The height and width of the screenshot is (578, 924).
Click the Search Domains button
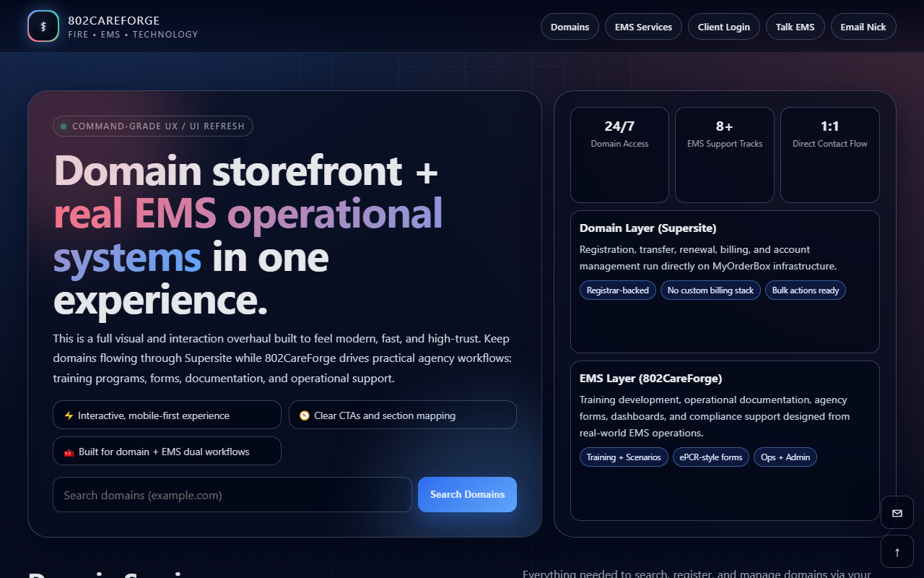[467, 494]
